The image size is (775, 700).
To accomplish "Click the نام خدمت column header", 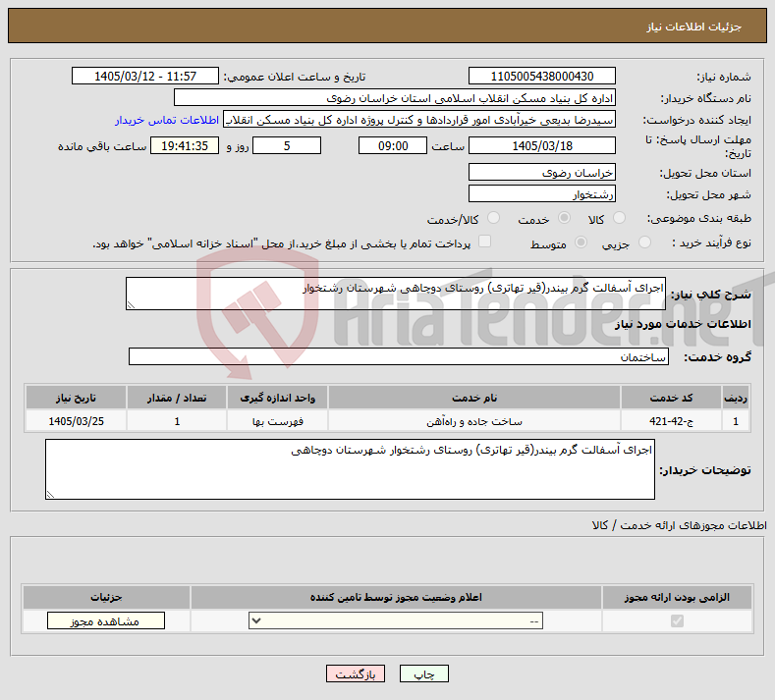I will (474, 398).
